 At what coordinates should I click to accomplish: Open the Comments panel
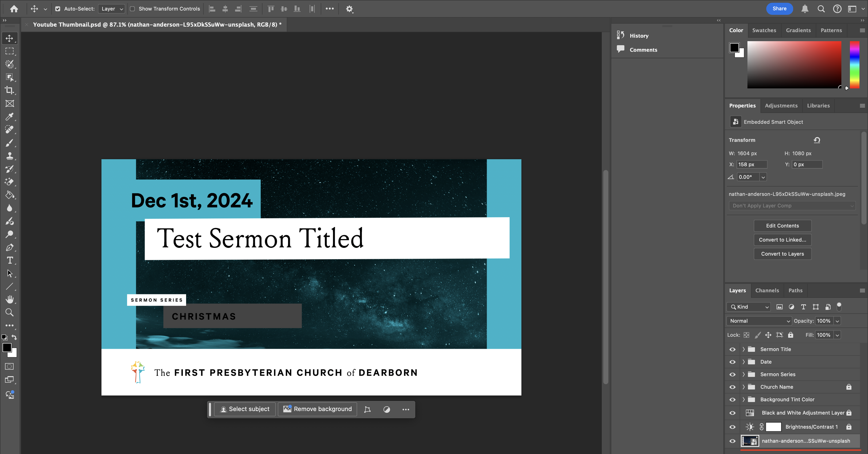point(642,49)
